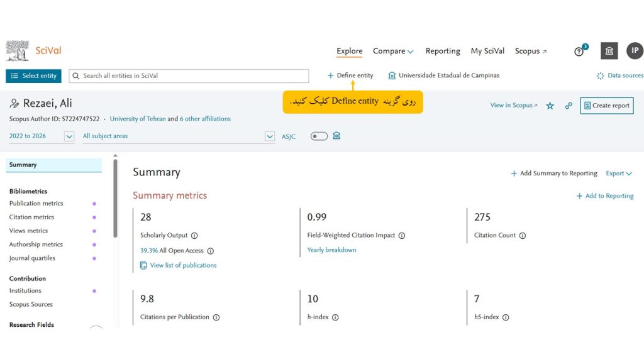644x362 pixels.
Task: Click the sidebar scroll up arrow
Action: click(116, 156)
